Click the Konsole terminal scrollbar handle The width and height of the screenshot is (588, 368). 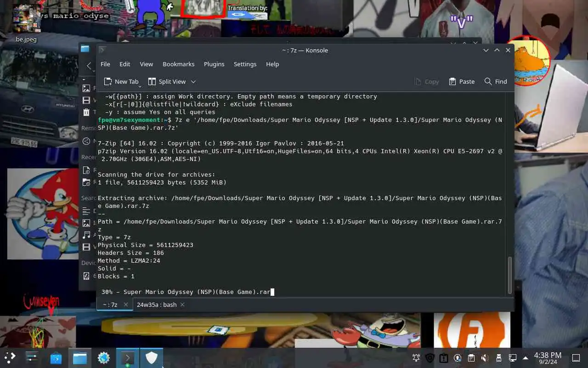coord(509,275)
